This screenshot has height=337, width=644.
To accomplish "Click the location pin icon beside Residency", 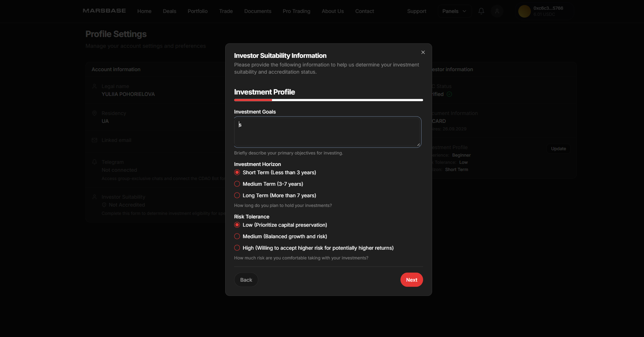I will (x=94, y=113).
